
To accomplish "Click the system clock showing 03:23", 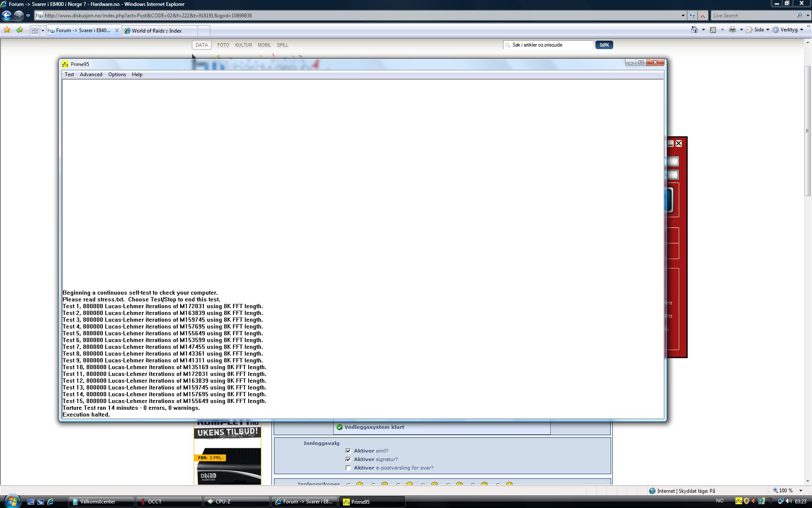I will pos(801,502).
